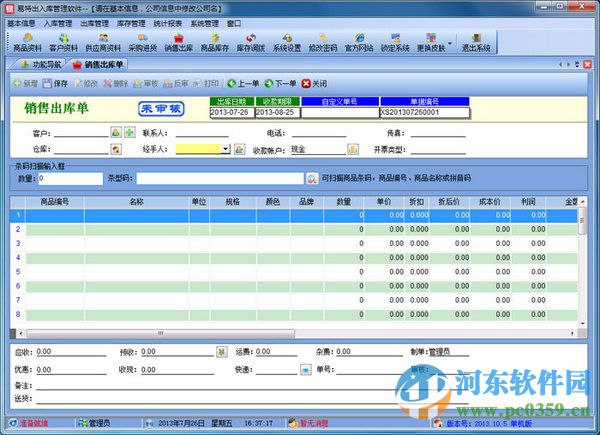600x435 pixels.
Task: Click the 保存 button
Action: tap(55, 83)
